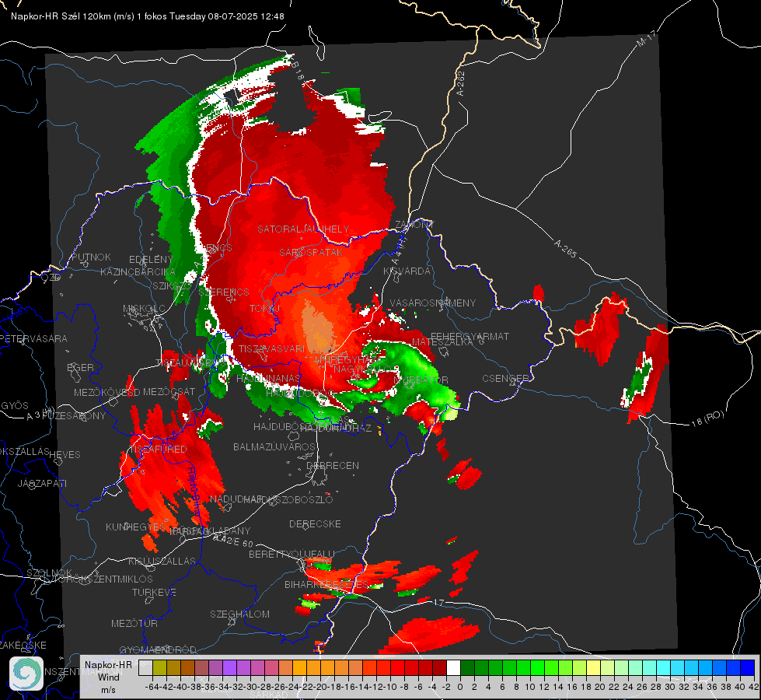Click the radar title text at the top
The image size is (761, 700).
148,16
